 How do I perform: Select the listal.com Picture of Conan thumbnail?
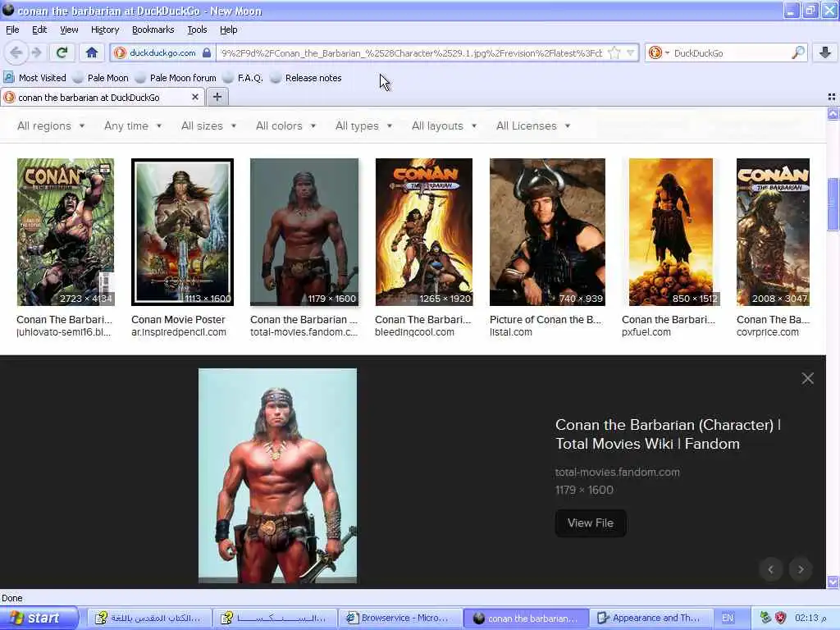tap(547, 232)
